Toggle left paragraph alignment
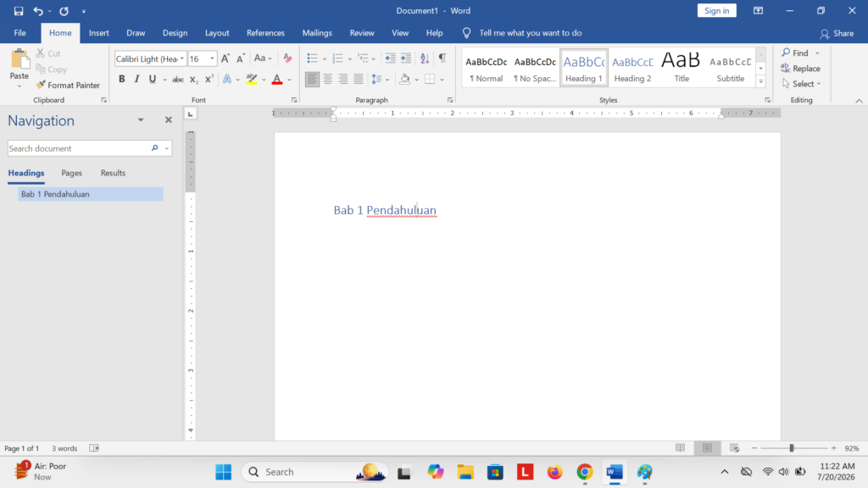The width and height of the screenshot is (868, 488). click(x=312, y=80)
